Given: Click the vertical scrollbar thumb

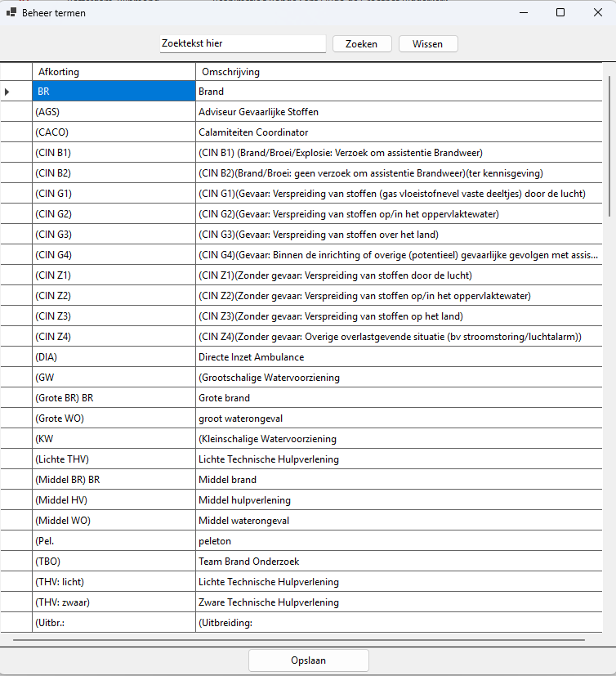Looking at the screenshot, I should 609,146.
